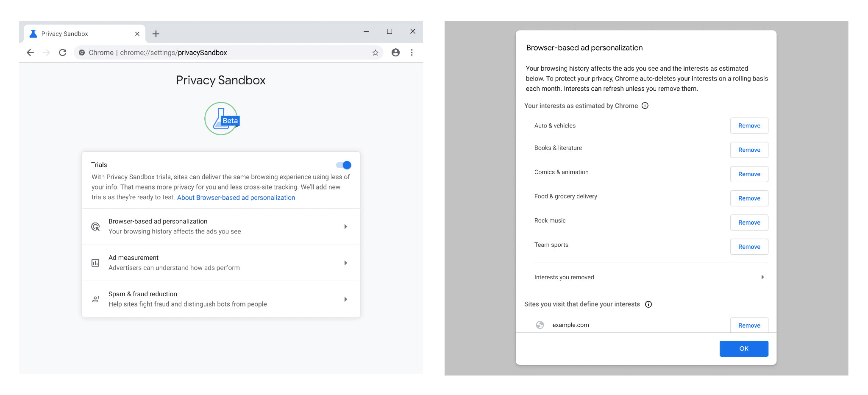Image resolution: width=868 pixels, height=395 pixels.
Task: Open a new tab with the plus icon
Action: point(156,34)
